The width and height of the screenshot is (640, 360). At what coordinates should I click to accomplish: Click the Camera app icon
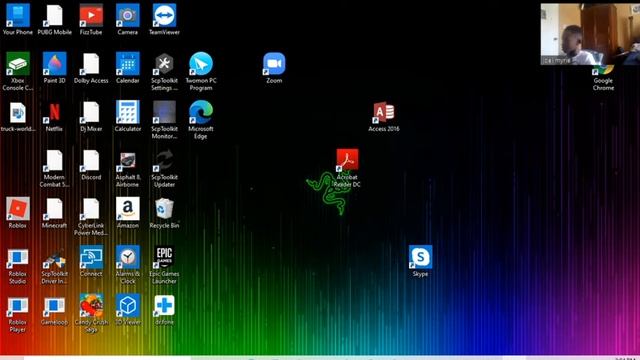click(x=128, y=16)
